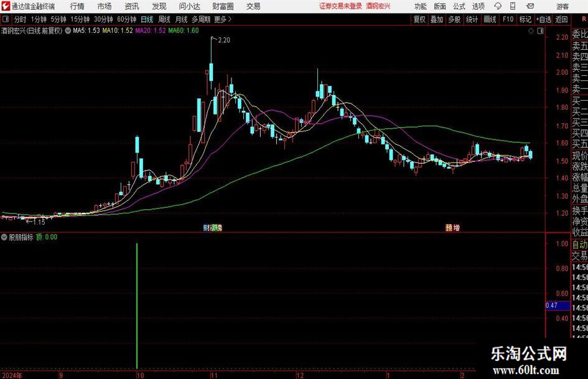Open the 行情 menu
The width and height of the screenshot is (588, 379).
(x=77, y=6)
